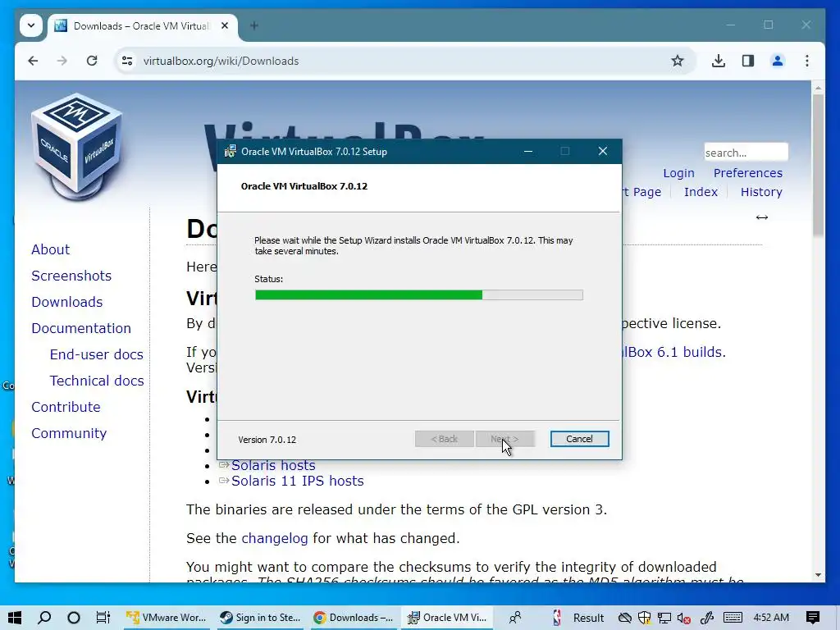Viewport: 840px width, 630px height.
Task: Click the scrollbar down arrow in Chrome
Action: (x=818, y=575)
